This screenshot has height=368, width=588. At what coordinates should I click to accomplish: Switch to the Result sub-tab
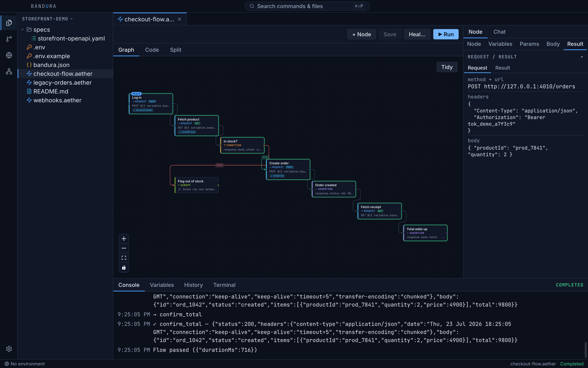pos(502,68)
